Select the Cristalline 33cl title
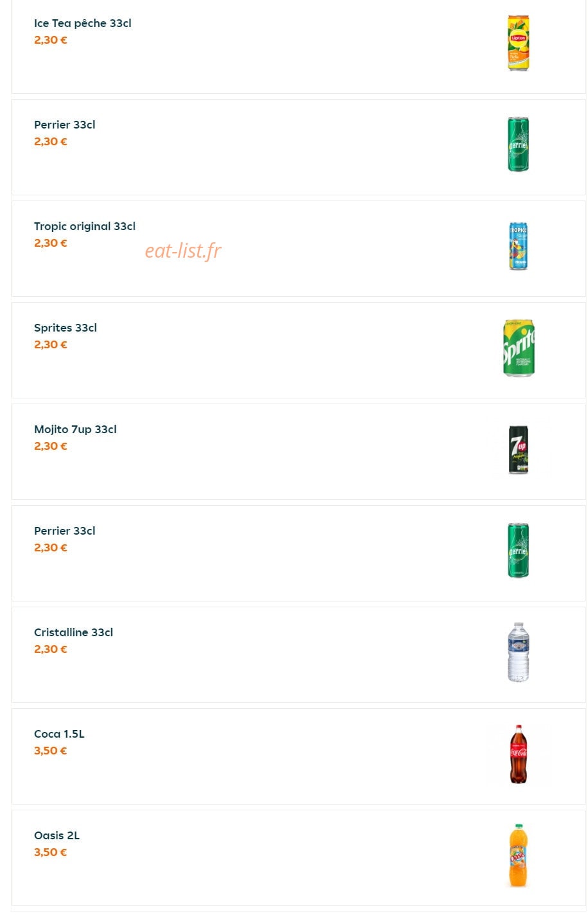 (x=73, y=632)
